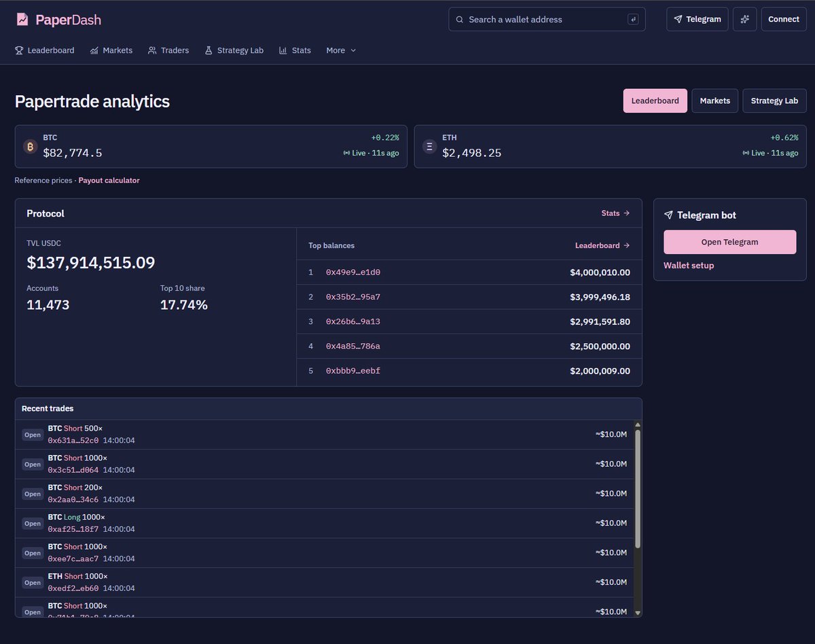
Task: Click the Open badge on BTC Short 500× trade
Action: pyautogui.click(x=33, y=435)
